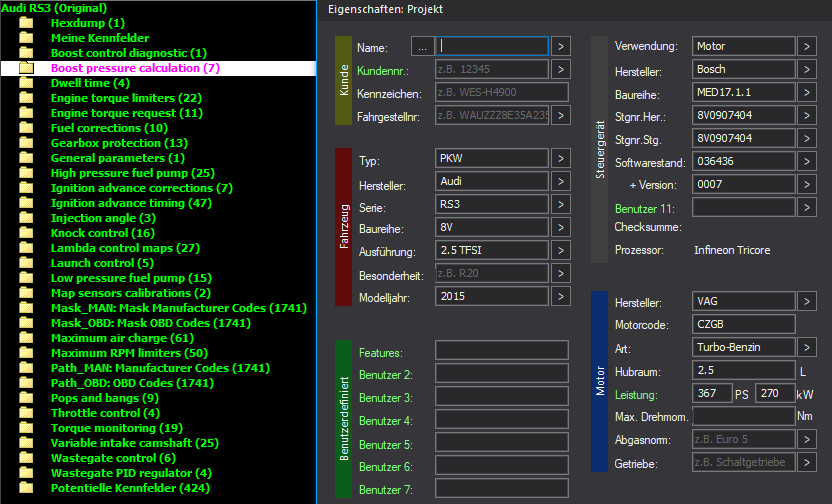Click the folder icon next to Launch control

26,263
